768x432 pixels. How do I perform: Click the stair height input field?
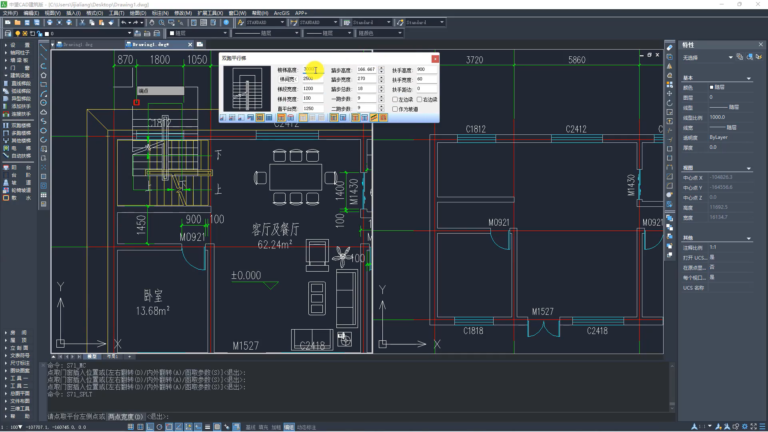click(313, 70)
